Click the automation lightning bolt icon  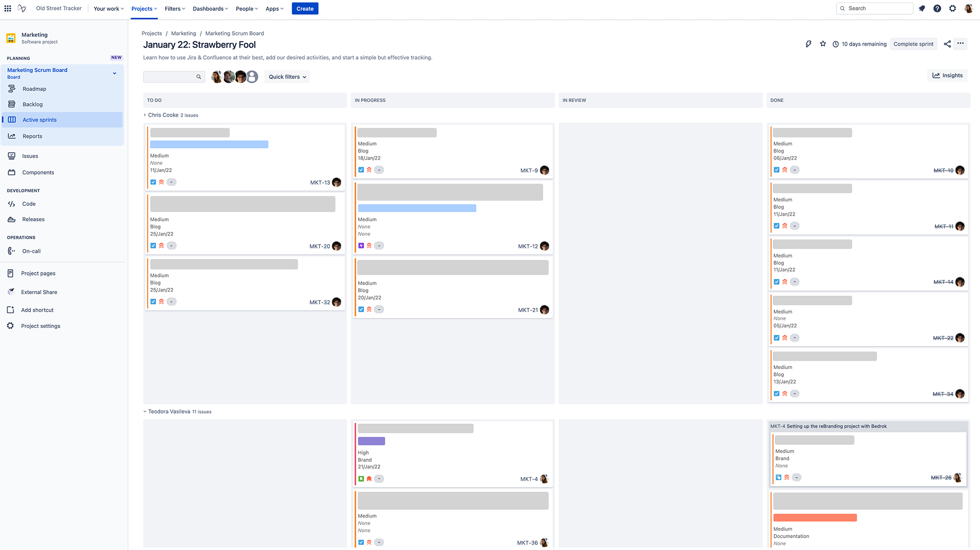click(x=808, y=44)
